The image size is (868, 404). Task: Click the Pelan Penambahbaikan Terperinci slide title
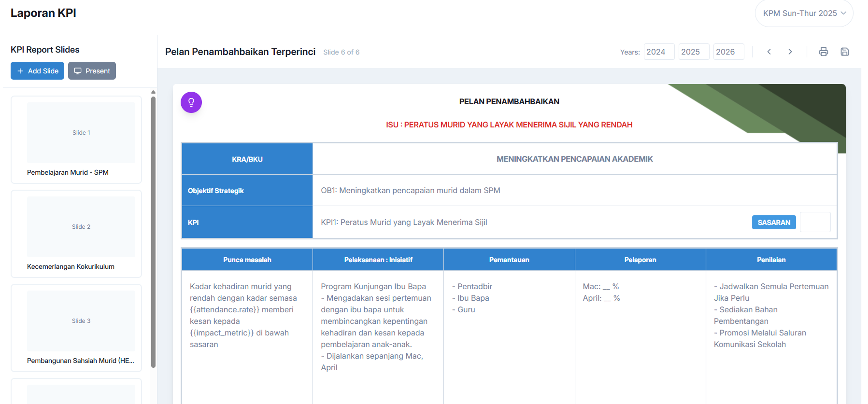coord(240,52)
